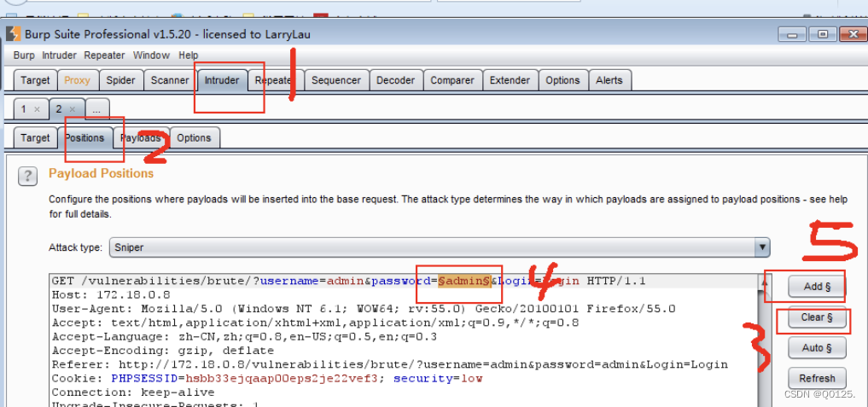The height and width of the screenshot is (407, 868).
Task: Maximize the Burp Suite window
Action: (x=823, y=34)
